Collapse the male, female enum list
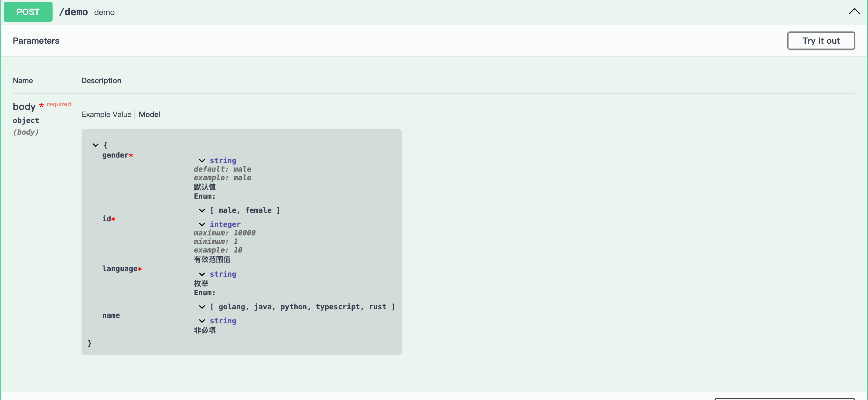Viewport: 868px width, 400px height. (202, 210)
